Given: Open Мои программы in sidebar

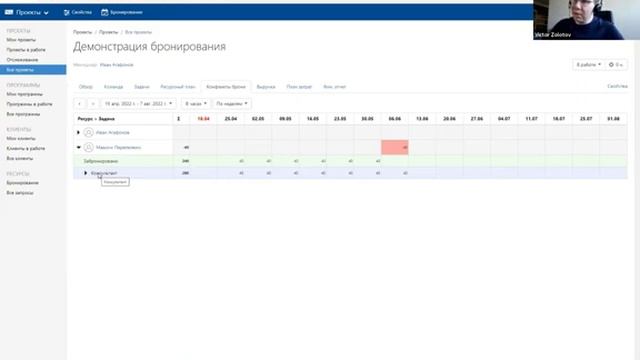Looking at the screenshot, I should pyautogui.click(x=24, y=94).
